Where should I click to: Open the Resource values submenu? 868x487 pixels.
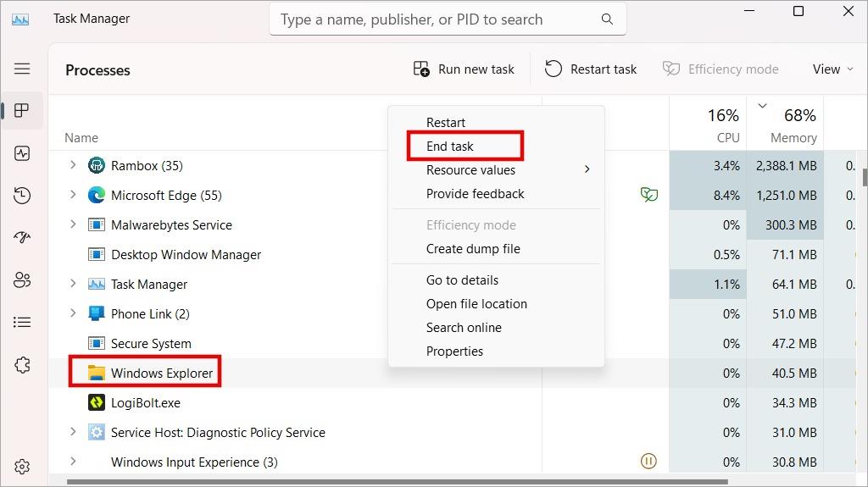pyautogui.click(x=496, y=170)
